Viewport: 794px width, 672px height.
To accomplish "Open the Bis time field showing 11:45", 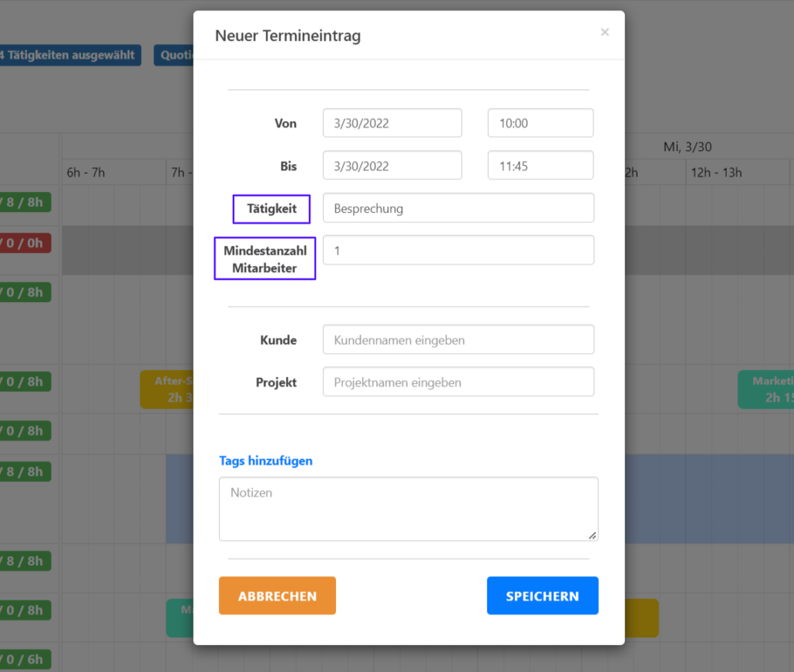I will tap(540, 166).
